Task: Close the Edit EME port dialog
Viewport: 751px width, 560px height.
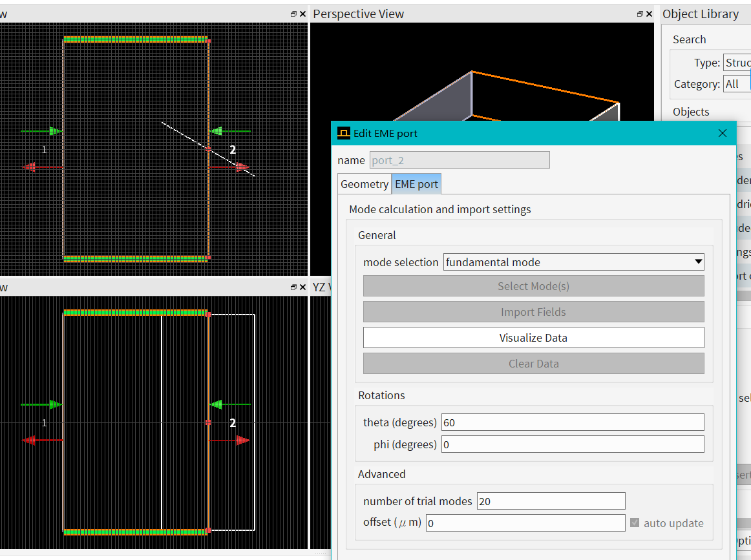Action: coord(723,133)
